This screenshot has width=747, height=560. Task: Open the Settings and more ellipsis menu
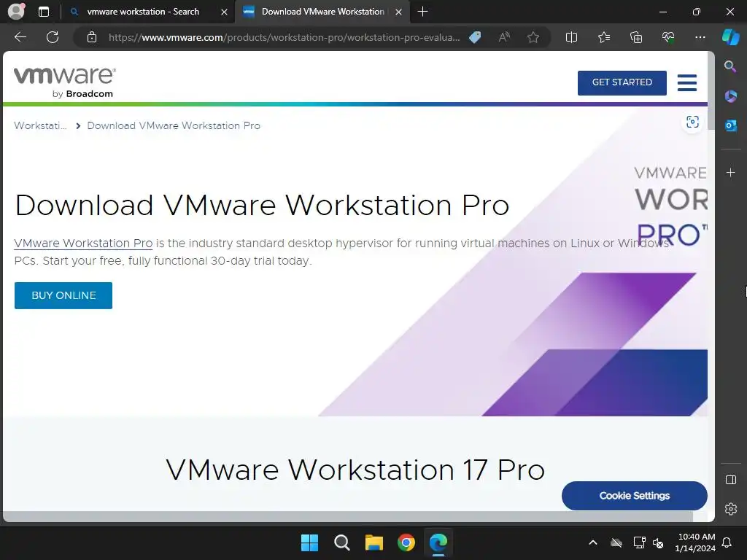click(x=700, y=37)
